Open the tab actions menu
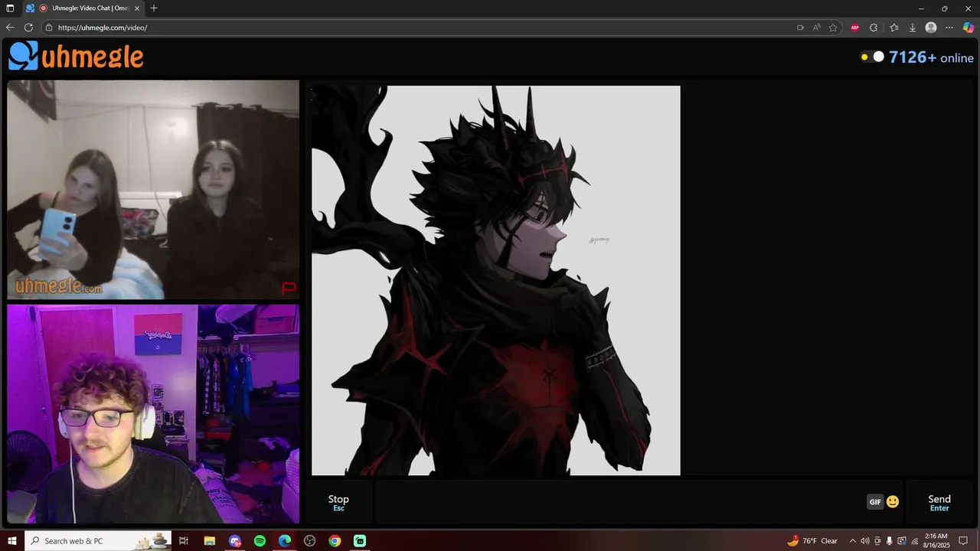This screenshot has width=980, height=551. pyautogui.click(x=10, y=8)
